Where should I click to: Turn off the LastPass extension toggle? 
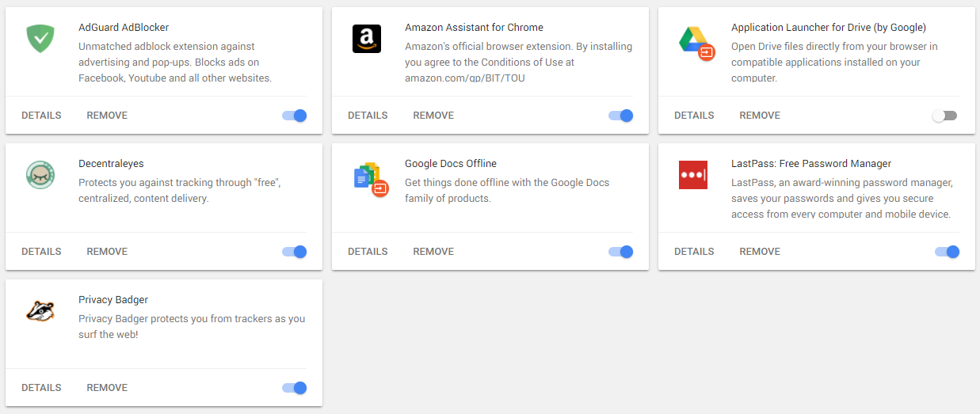point(947,252)
